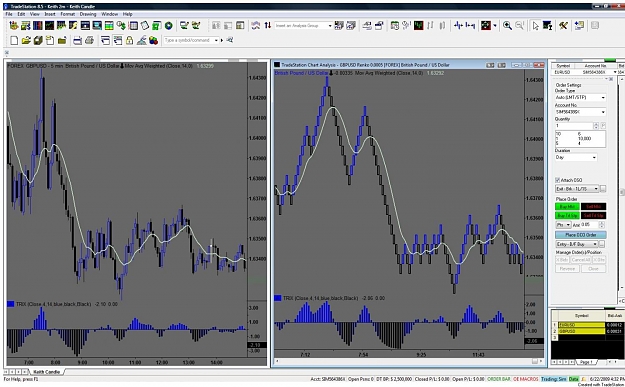This screenshot has width=625, height=387.
Task: Select the GBPUSD row in quote list
Action: tap(582, 331)
